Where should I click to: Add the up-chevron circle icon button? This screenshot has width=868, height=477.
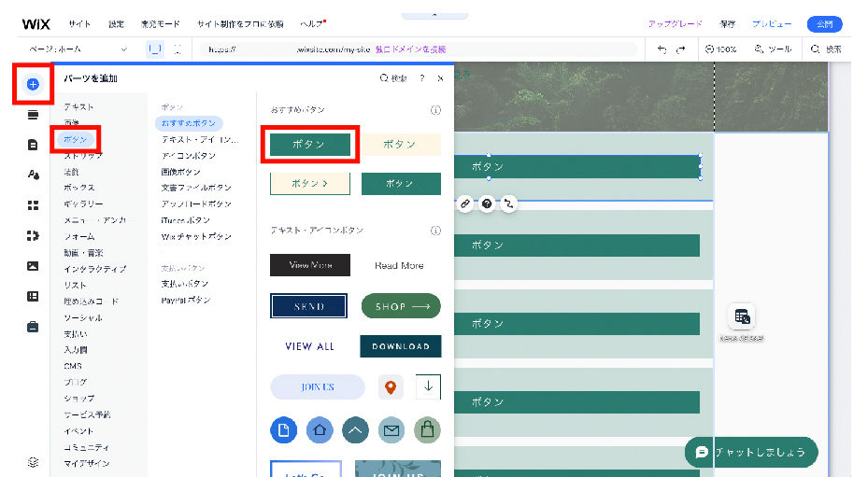(355, 430)
